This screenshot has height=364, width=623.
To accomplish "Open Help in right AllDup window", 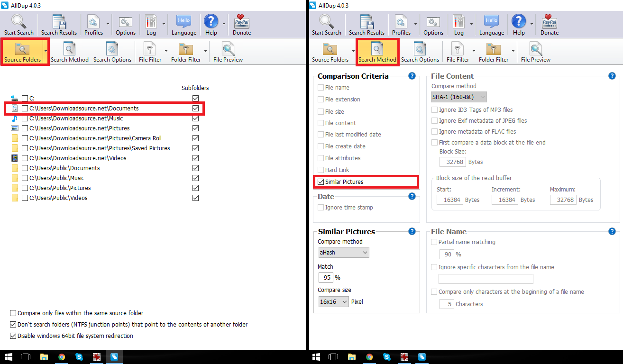I will pyautogui.click(x=519, y=25).
